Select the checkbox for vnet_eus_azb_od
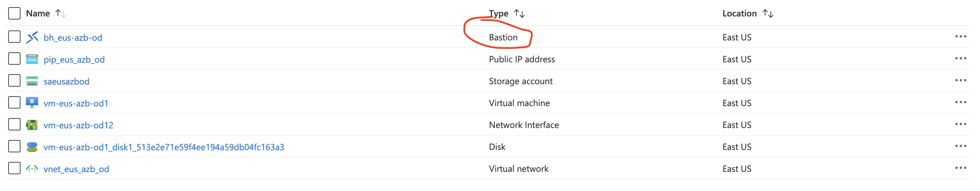The image size is (980, 191). 14,168
